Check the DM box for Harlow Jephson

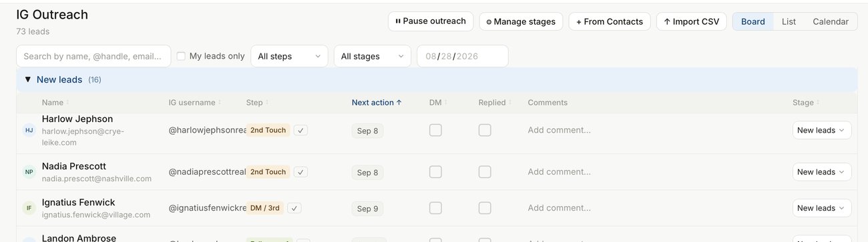435,130
